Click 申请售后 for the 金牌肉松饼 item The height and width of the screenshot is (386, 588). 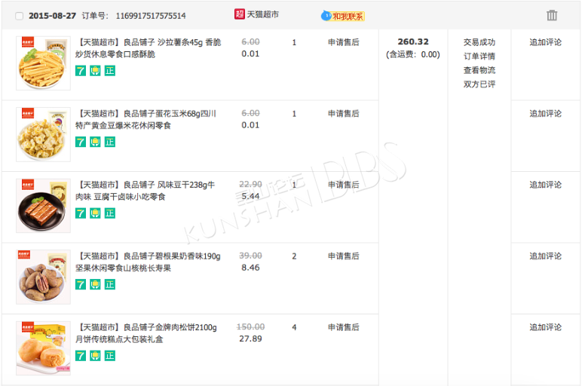click(344, 327)
